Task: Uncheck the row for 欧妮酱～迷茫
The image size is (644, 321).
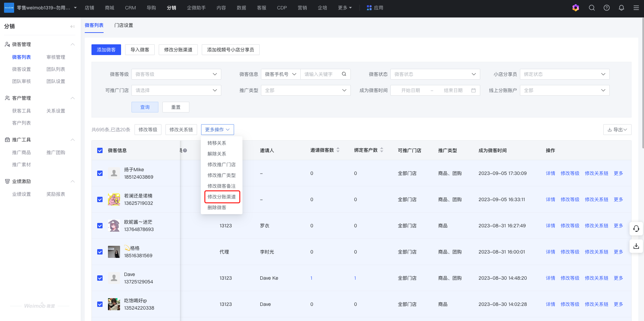Action: coord(100,226)
